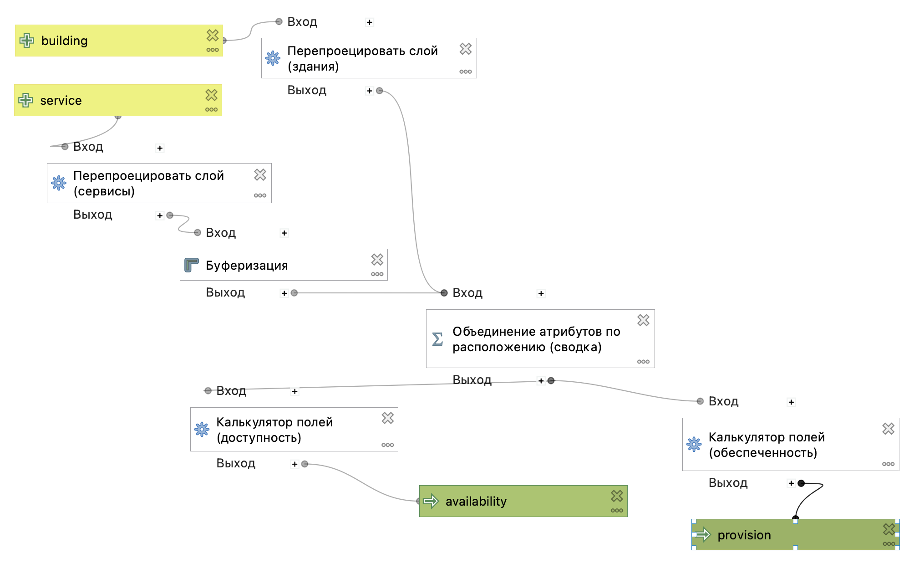Click gear icon of Калькулятор полей (доступность)
924x584 pixels.
[202, 429]
